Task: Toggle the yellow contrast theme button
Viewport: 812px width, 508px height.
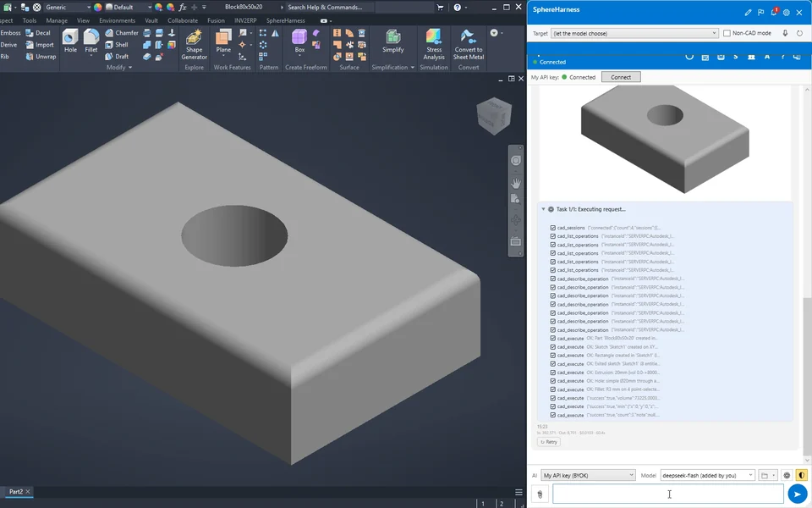Action: coord(801,475)
